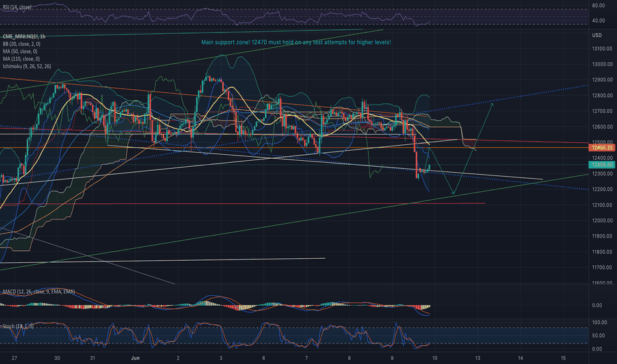The width and height of the screenshot is (617, 364).
Task: Click the RSI (14, close) indicator label
Action: click(x=17, y=7)
